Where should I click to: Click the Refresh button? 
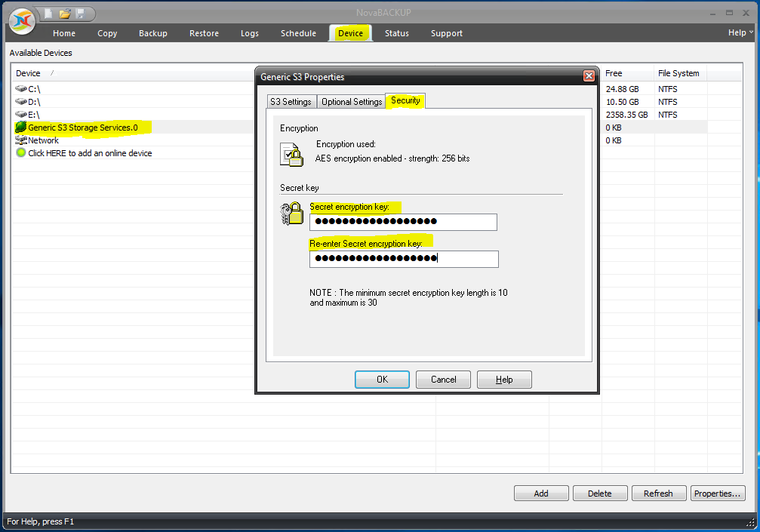[659, 494]
